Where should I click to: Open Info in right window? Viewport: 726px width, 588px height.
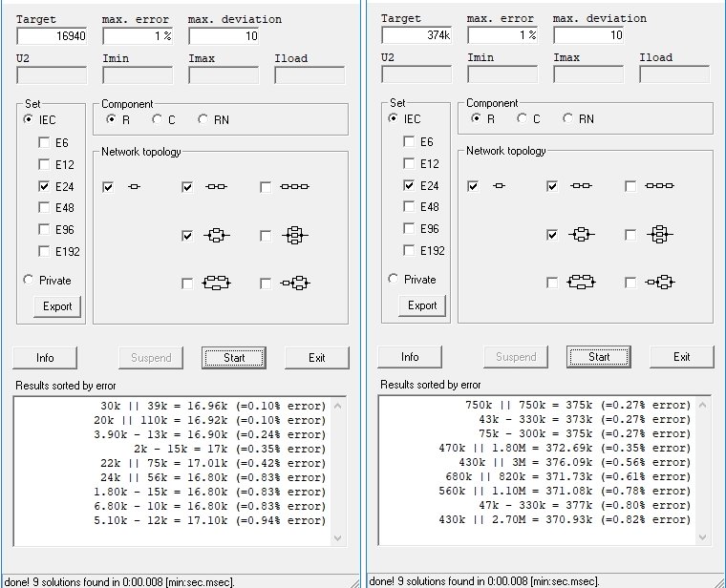click(410, 357)
